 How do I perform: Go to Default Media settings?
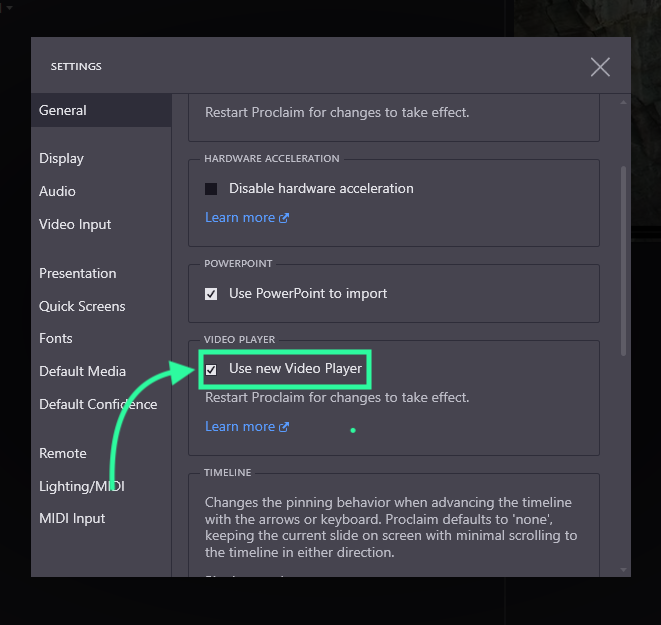point(82,371)
